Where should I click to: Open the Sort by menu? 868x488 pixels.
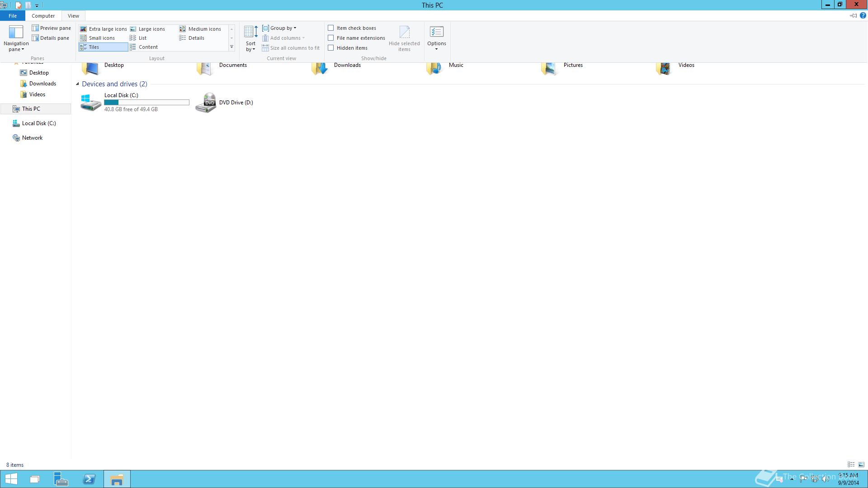(250, 38)
